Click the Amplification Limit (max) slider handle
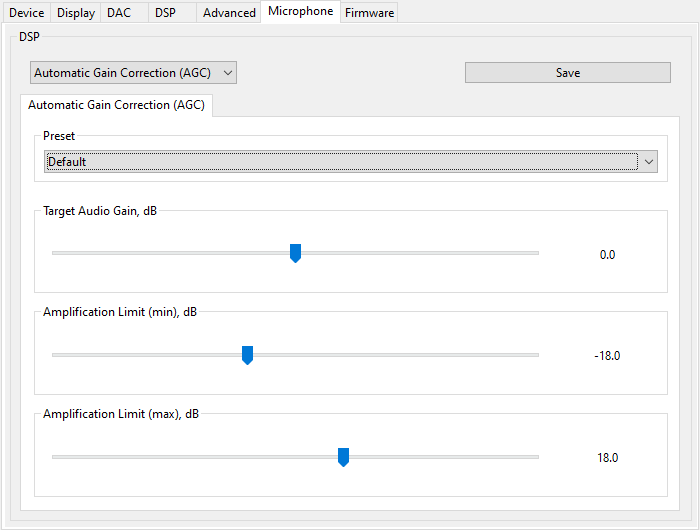The height and width of the screenshot is (530, 700). point(343,457)
